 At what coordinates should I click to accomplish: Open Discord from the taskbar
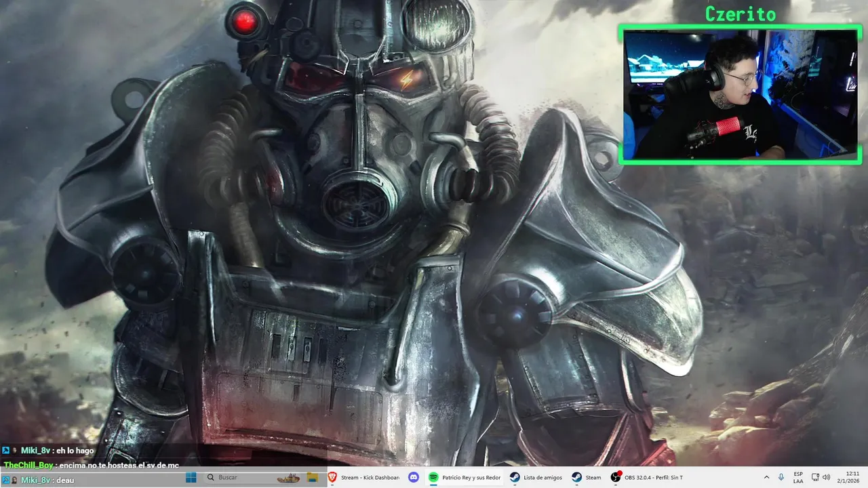414,477
